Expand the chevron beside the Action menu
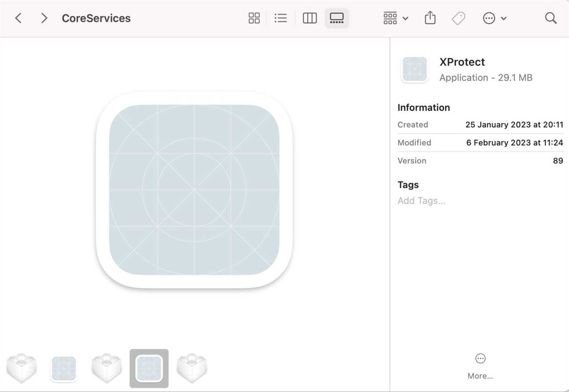 tap(504, 19)
